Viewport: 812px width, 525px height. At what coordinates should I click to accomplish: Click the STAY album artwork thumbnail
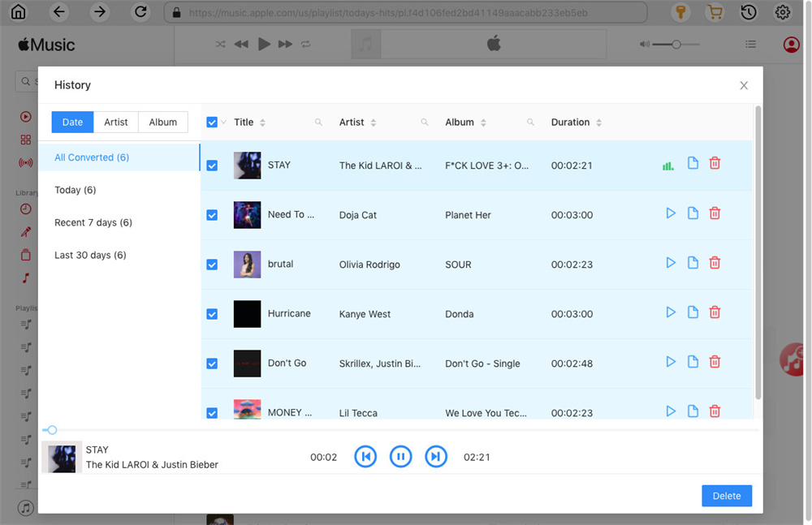point(247,166)
